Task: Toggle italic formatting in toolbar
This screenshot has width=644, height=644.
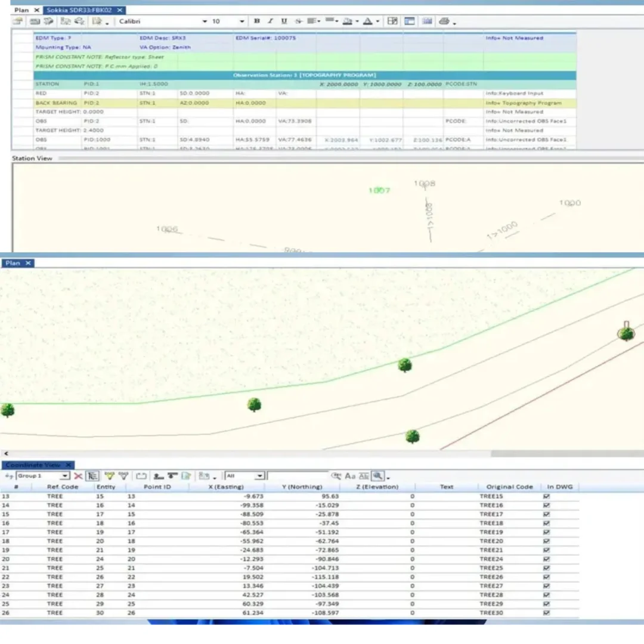Action: pos(270,21)
